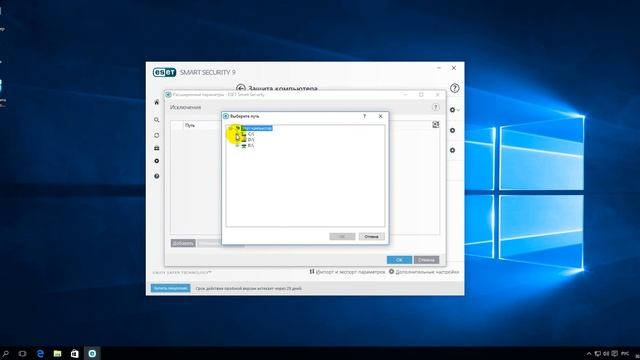Open action center notifications icon
640x360 pixels.
615,354
